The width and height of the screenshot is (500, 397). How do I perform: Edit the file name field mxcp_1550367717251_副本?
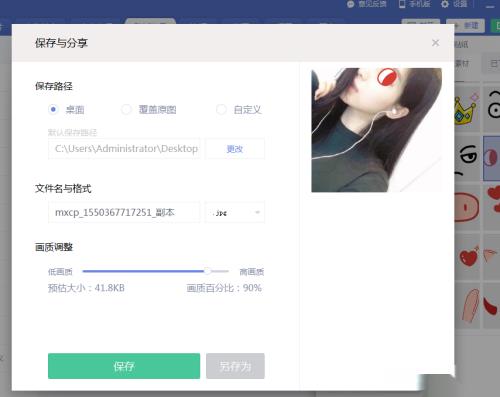[124, 212]
